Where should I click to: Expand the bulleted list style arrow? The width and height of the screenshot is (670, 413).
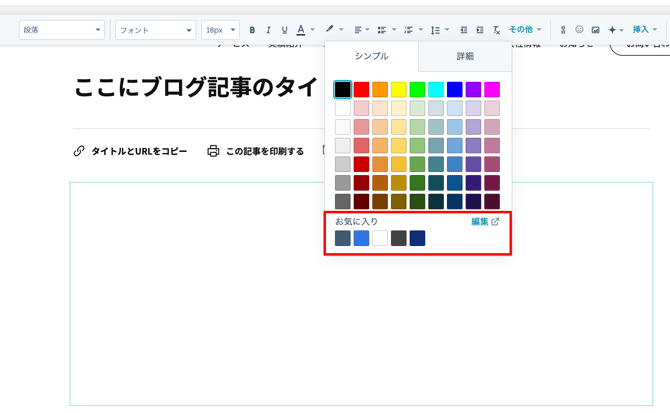tap(394, 29)
